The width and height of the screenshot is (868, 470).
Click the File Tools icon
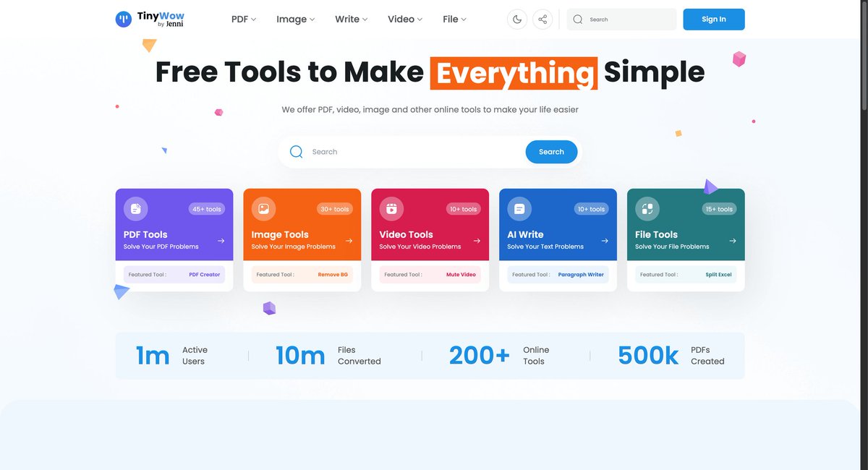(647, 209)
